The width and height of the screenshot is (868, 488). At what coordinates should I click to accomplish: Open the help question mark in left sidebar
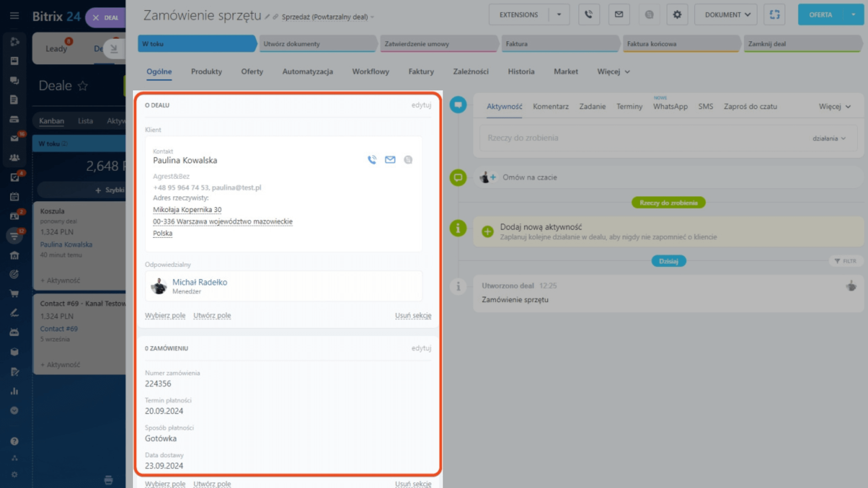pos(14,441)
